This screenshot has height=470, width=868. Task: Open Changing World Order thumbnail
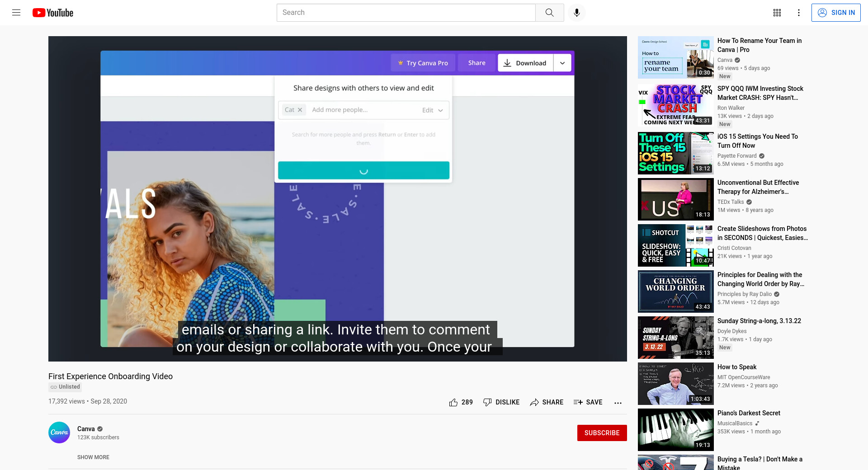[x=675, y=291]
